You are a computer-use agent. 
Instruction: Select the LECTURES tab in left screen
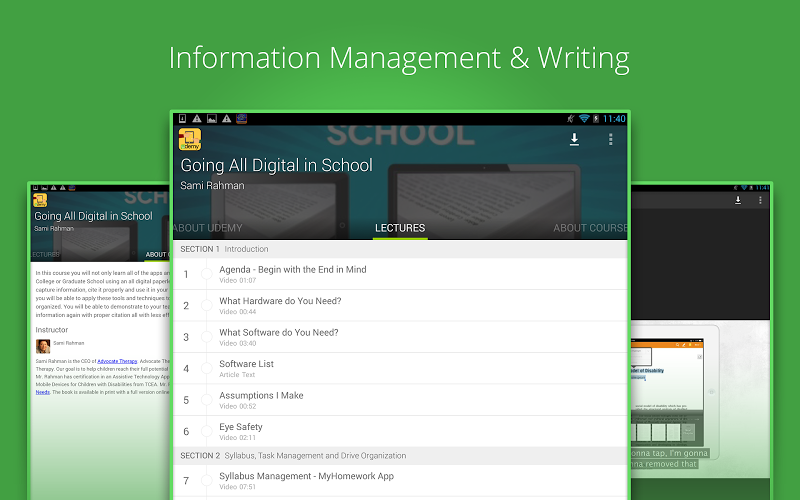(45, 255)
